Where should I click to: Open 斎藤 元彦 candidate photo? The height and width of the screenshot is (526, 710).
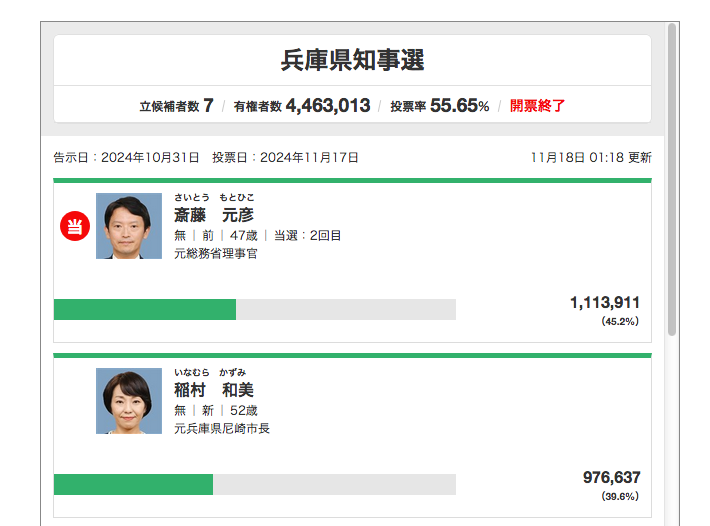[129, 226]
